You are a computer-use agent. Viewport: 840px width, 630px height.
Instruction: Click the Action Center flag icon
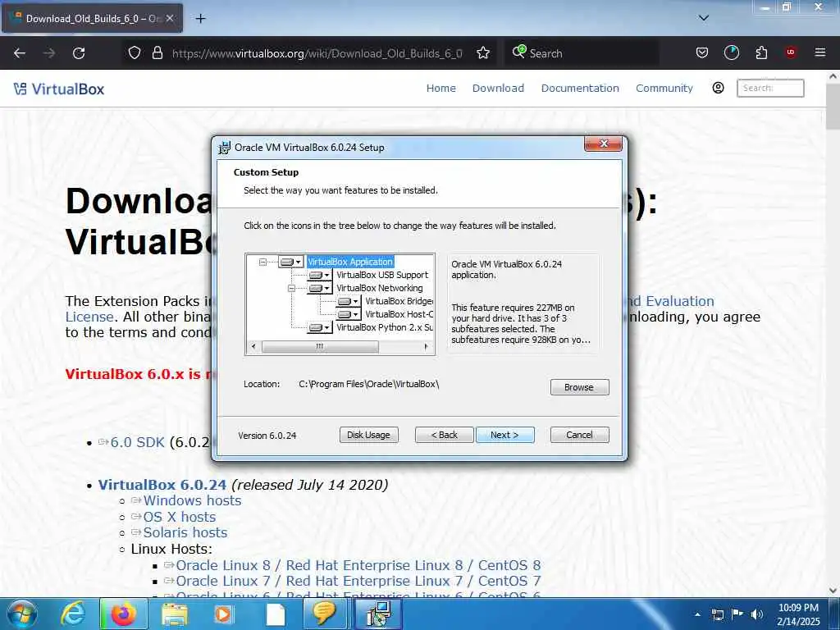click(737, 614)
